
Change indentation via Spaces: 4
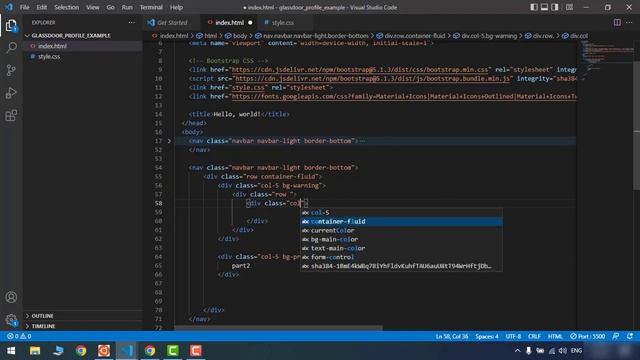pyautogui.click(x=487, y=336)
